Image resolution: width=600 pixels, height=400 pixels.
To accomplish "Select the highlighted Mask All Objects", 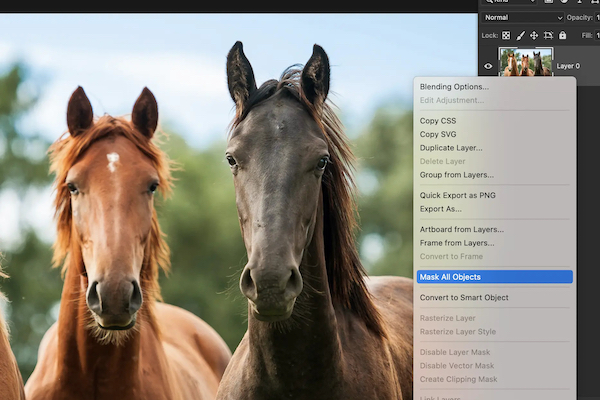I will [494, 277].
